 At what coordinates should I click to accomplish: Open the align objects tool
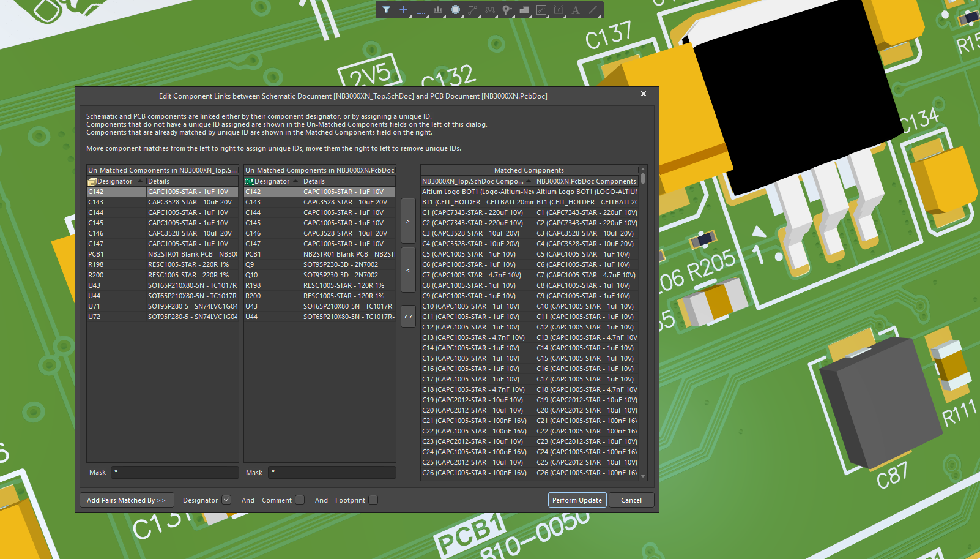(x=438, y=10)
